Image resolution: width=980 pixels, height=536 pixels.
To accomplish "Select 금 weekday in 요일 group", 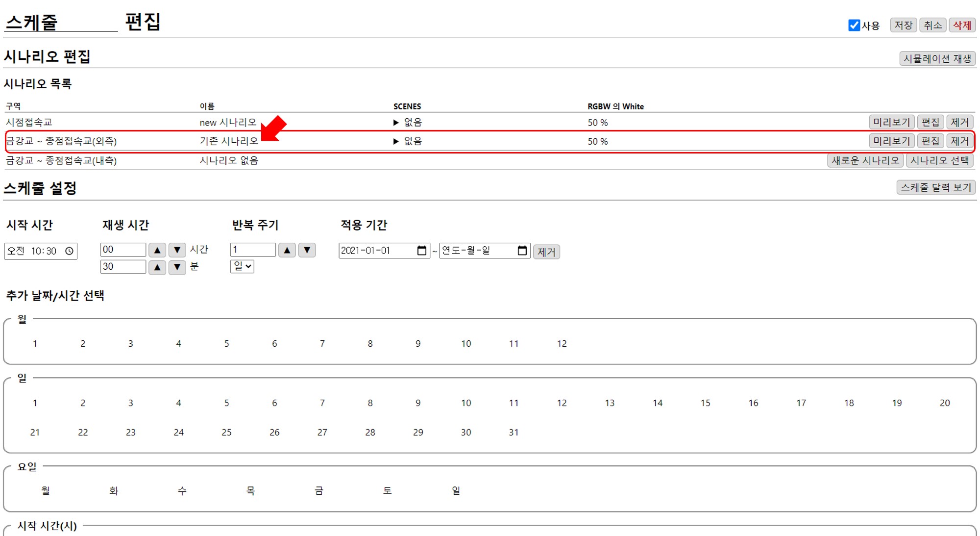I will (319, 491).
